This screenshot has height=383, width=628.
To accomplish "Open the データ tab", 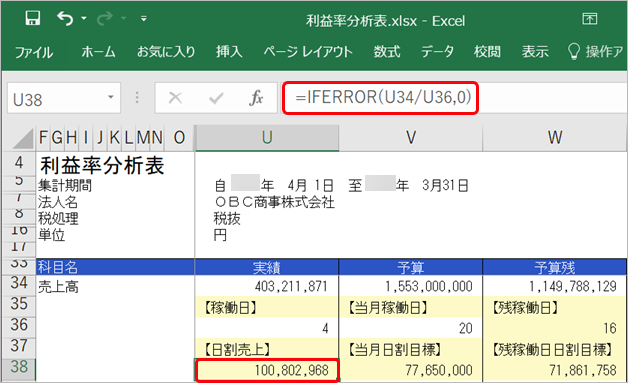I will click(437, 52).
